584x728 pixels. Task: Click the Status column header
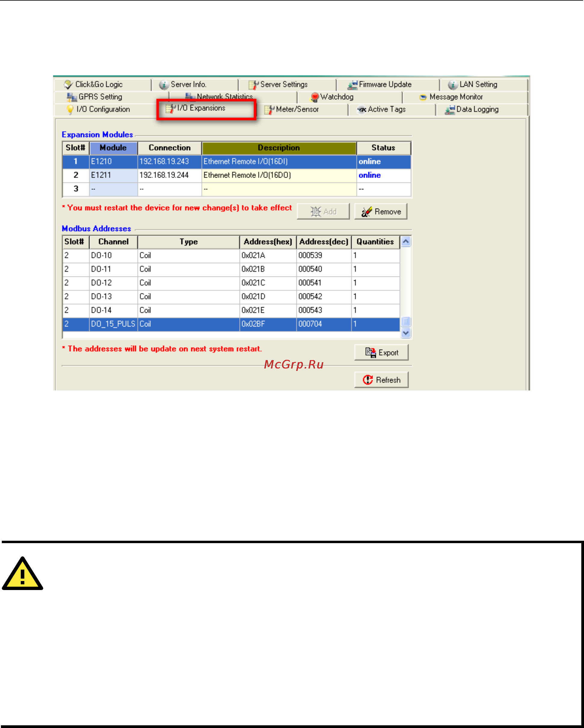pyautogui.click(x=384, y=148)
